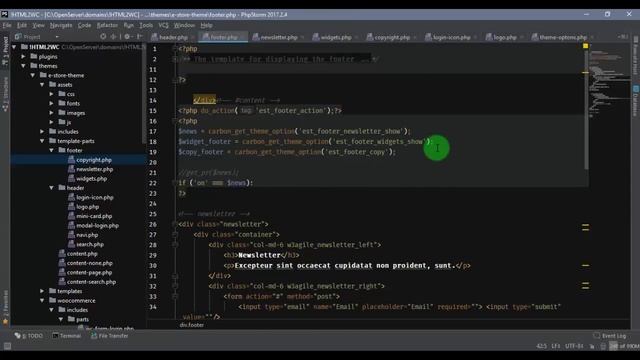The image size is (640, 360).
Task: Open the Terminal tool window
Action: 67,336
